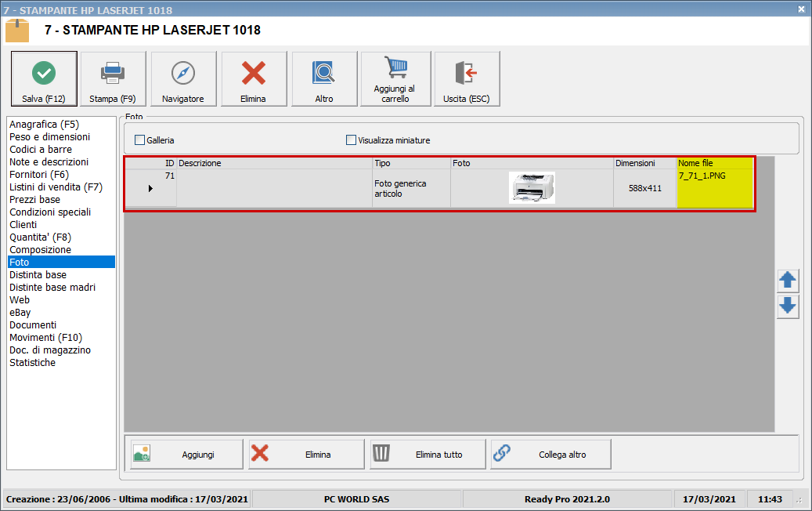Click the orange package icon in header
Viewport: 812px width, 511px height.
point(17,31)
